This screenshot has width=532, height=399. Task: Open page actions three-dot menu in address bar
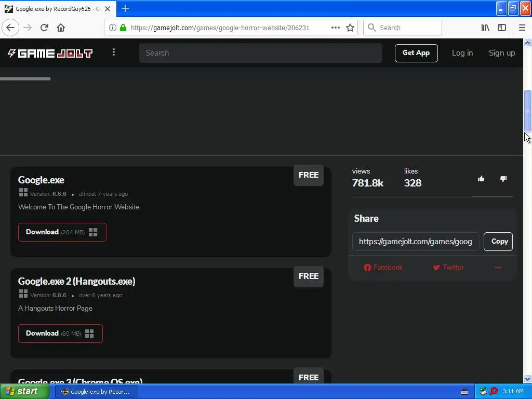click(335, 28)
